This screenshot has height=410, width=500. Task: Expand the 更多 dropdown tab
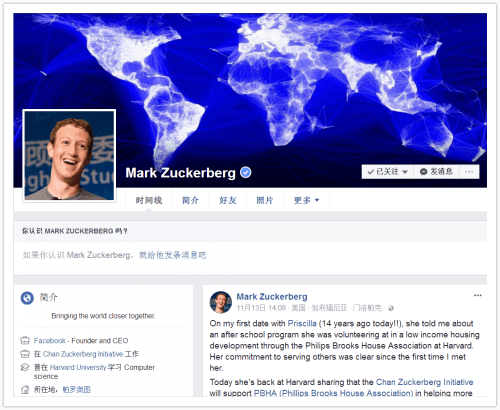click(x=306, y=200)
